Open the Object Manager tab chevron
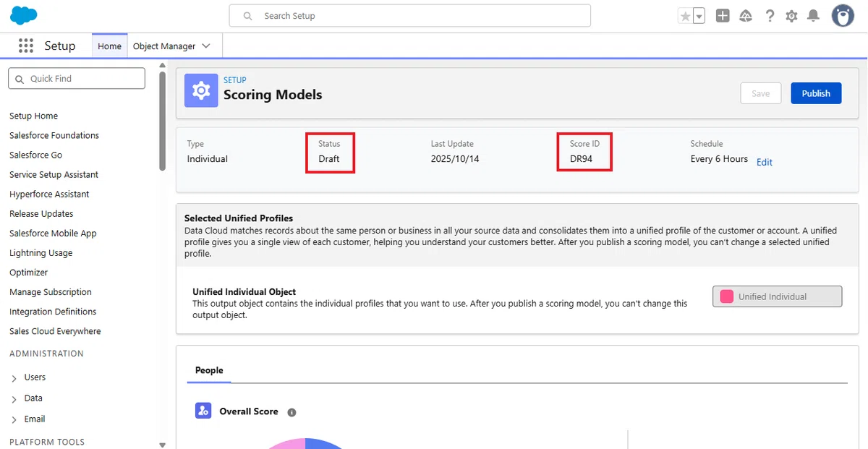The width and height of the screenshot is (868, 449). 206,46
